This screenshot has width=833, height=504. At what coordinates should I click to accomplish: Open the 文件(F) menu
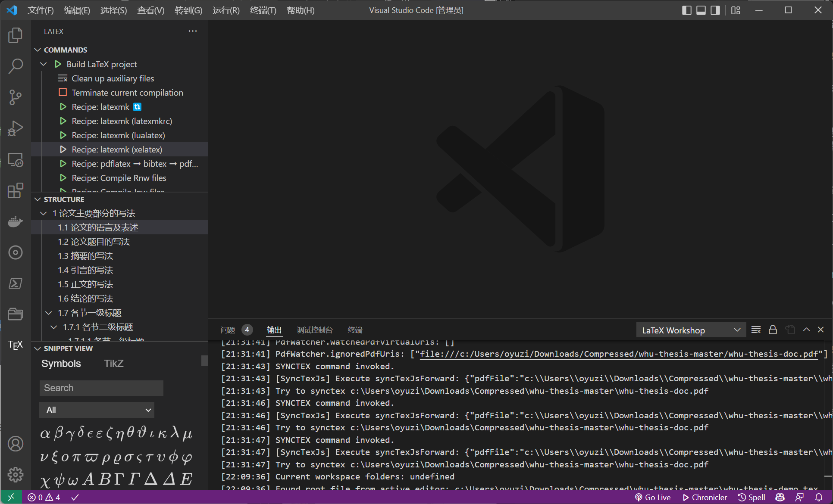(x=41, y=10)
